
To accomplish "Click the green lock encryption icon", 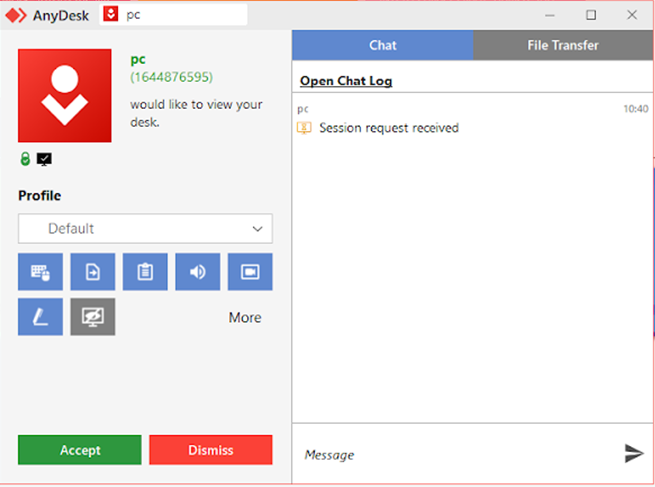I will (x=25, y=159).
